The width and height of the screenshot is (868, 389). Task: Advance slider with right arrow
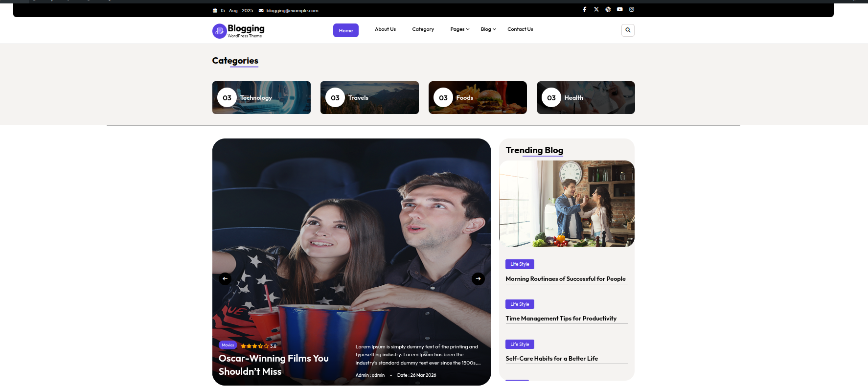478,278
